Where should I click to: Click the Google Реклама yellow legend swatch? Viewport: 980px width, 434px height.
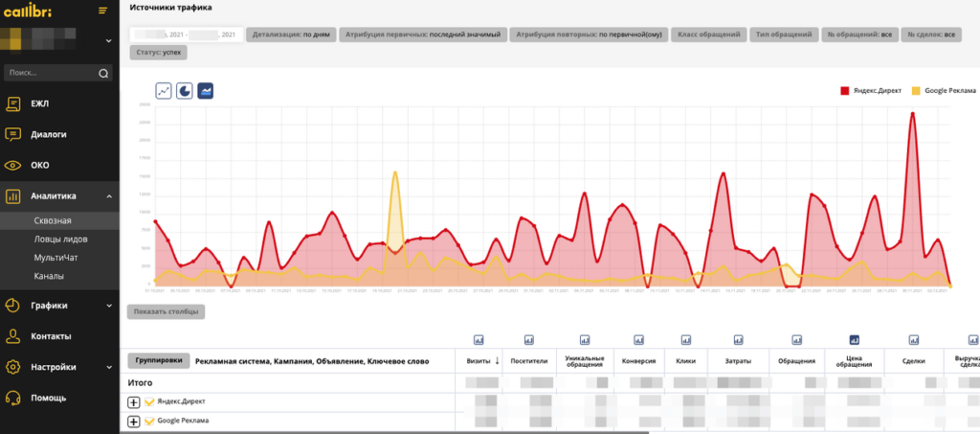coord(916,91)
